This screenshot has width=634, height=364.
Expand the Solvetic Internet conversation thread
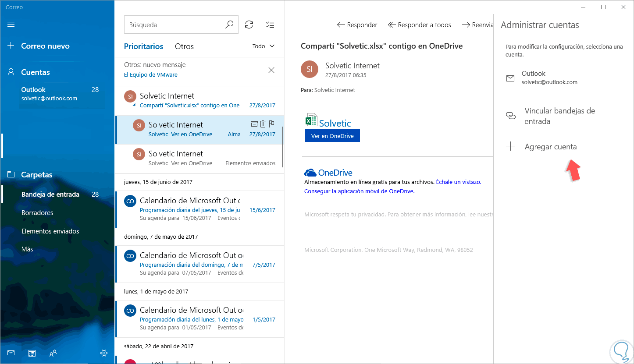[x=135, y=105]
